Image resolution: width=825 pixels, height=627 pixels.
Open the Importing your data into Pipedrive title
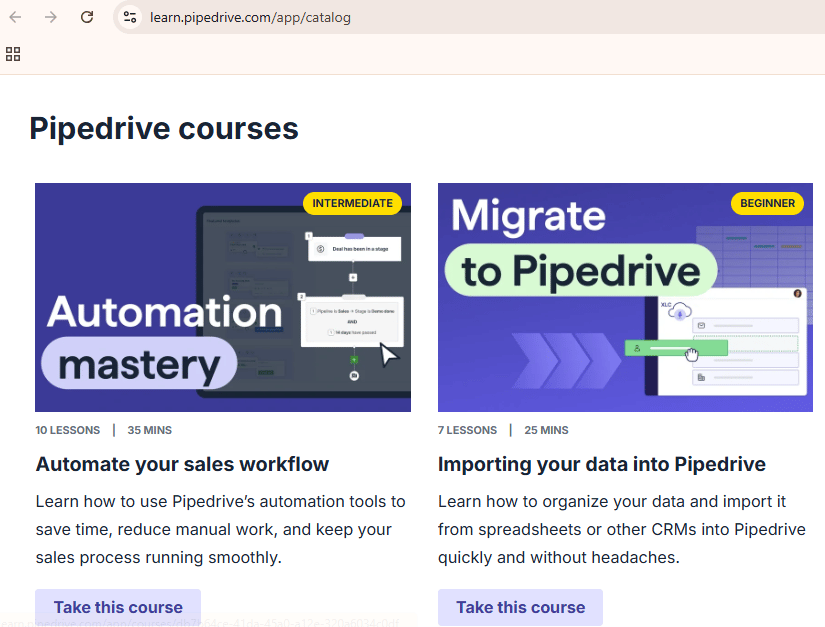pyautogui.click(x=601, y=464)
